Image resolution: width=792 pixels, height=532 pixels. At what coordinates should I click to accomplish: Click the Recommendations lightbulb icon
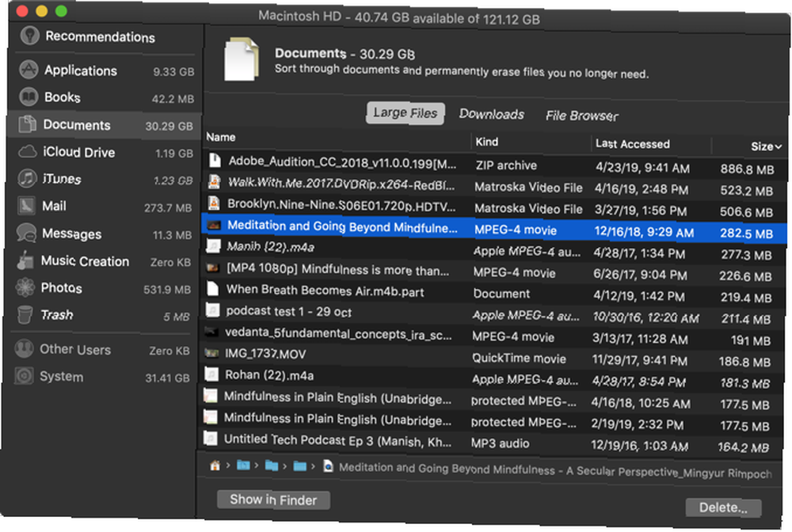coord(30,36)
